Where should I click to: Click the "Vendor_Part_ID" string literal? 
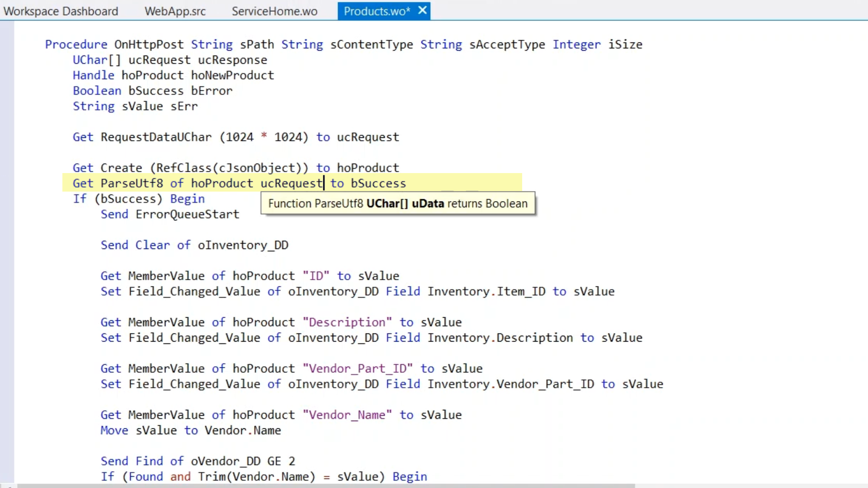coord(358,368)
